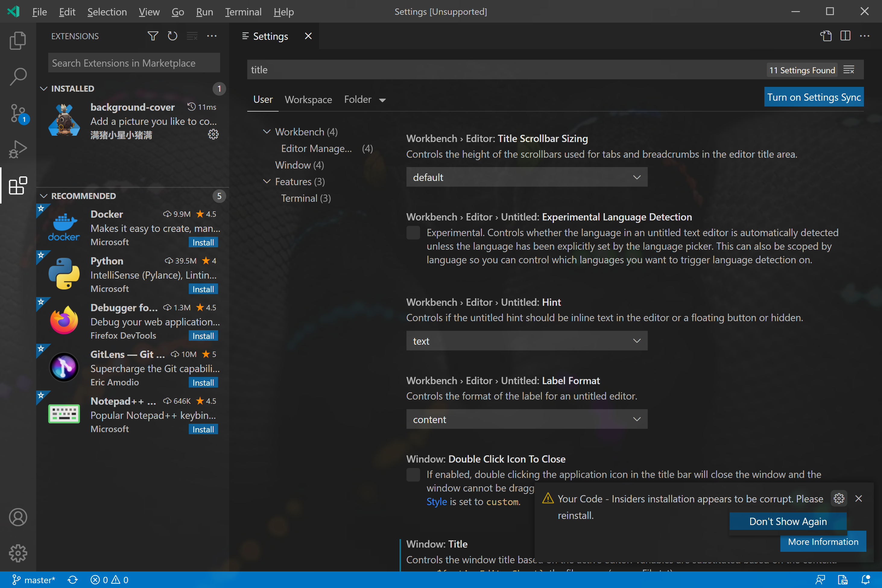The width and height of the screenshot is (882, 588).
Task: Open the Accounts icon in activity bar
Action: point(17,517)
